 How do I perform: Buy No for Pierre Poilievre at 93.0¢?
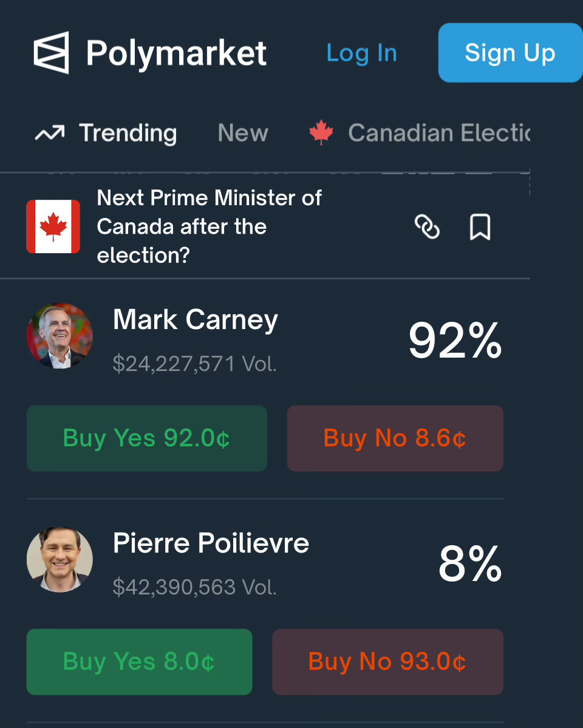click(387, 662)
